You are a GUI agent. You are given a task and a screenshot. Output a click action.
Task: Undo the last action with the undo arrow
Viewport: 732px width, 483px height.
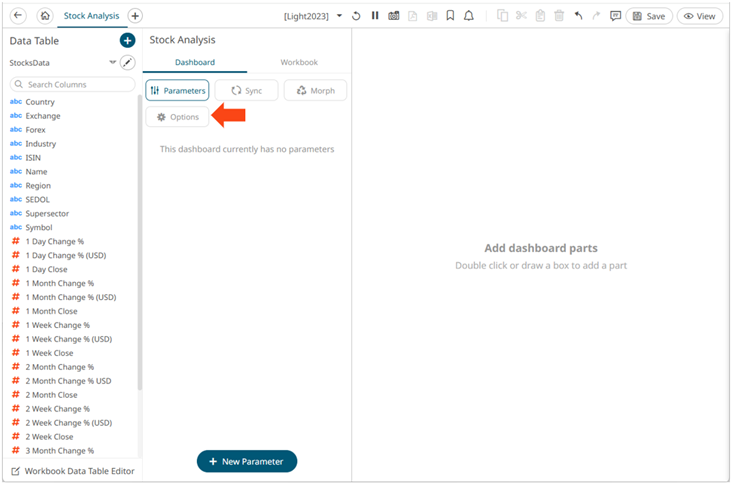[x=578, y=16]
